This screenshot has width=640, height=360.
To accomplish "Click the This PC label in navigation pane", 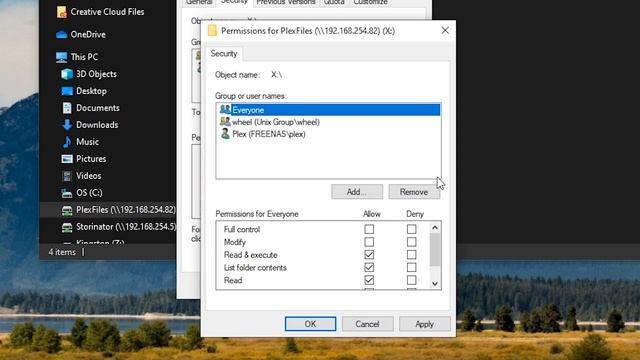I will point(84,57).
